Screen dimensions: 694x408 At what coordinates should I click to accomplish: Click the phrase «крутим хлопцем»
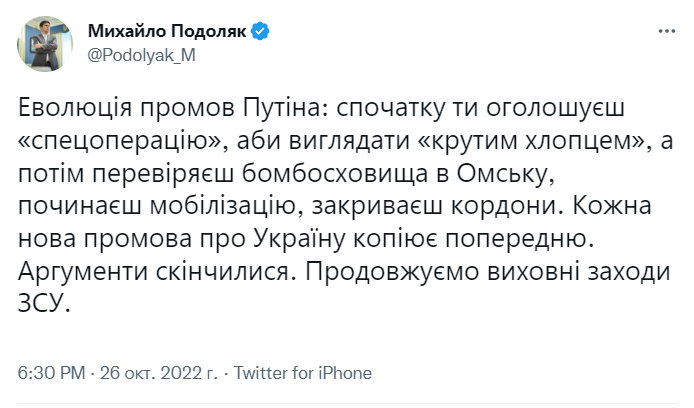pyautogui.click(x=531, y=142)
